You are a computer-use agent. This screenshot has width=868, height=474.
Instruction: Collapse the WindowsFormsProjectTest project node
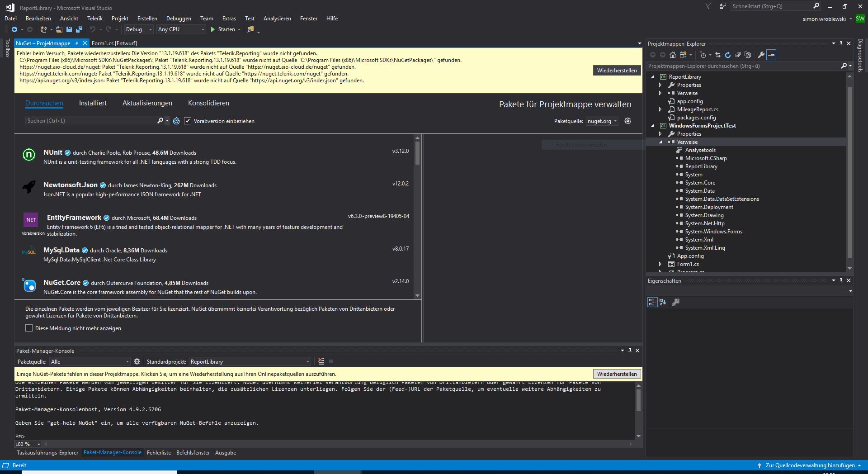(x=652, y=126)
